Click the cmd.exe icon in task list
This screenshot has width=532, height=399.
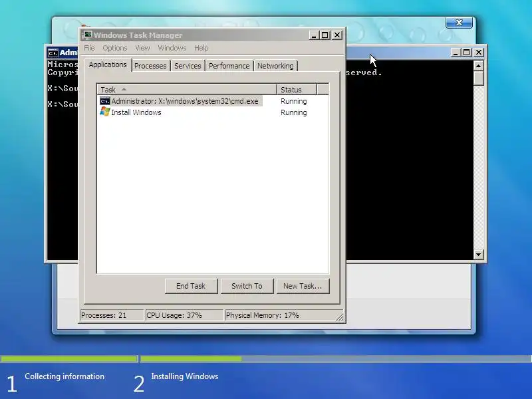105,101
